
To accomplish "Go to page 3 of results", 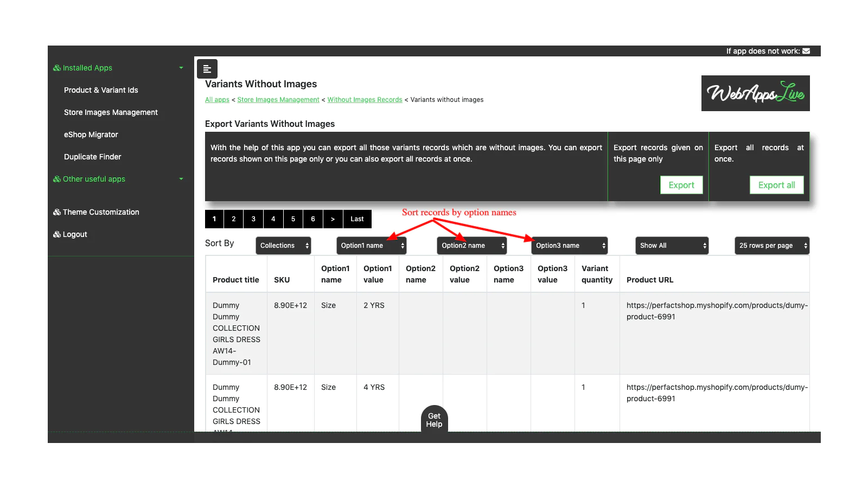I will pos(253,219).
